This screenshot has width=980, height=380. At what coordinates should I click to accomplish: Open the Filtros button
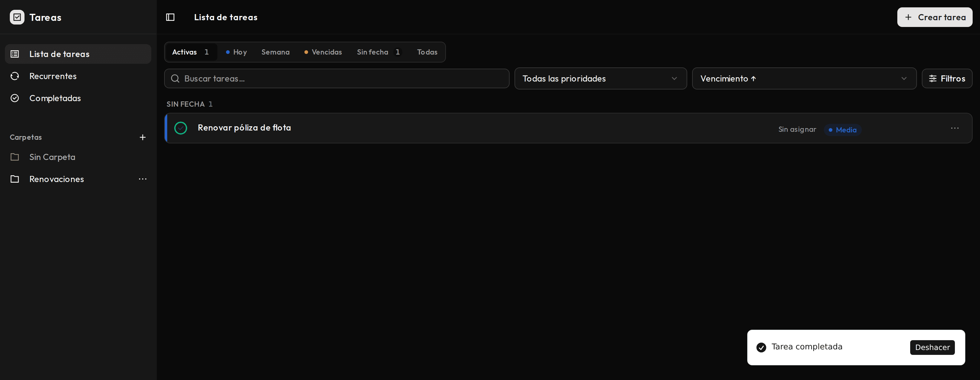947,78
